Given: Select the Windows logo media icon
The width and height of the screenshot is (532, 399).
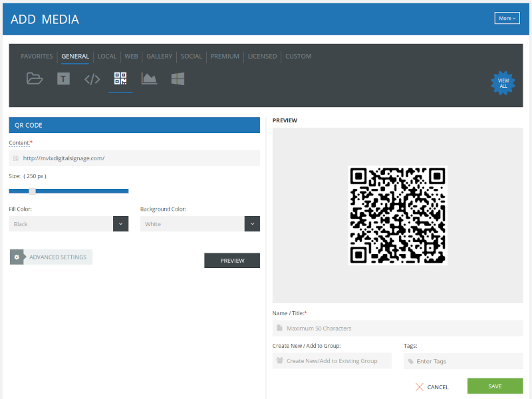Looking at the screenshot, I should point(178,78).
